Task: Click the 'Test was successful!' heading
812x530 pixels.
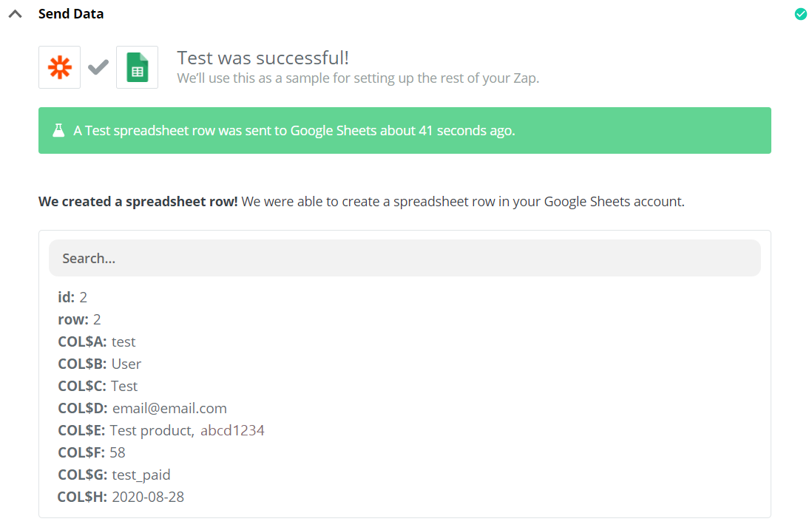Action: 263,58
